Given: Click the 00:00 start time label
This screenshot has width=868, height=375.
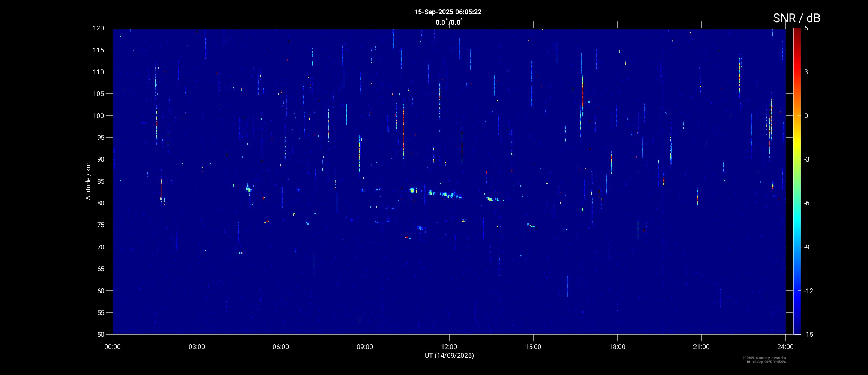Looking at the screenshot, I should tap(113, 347).
